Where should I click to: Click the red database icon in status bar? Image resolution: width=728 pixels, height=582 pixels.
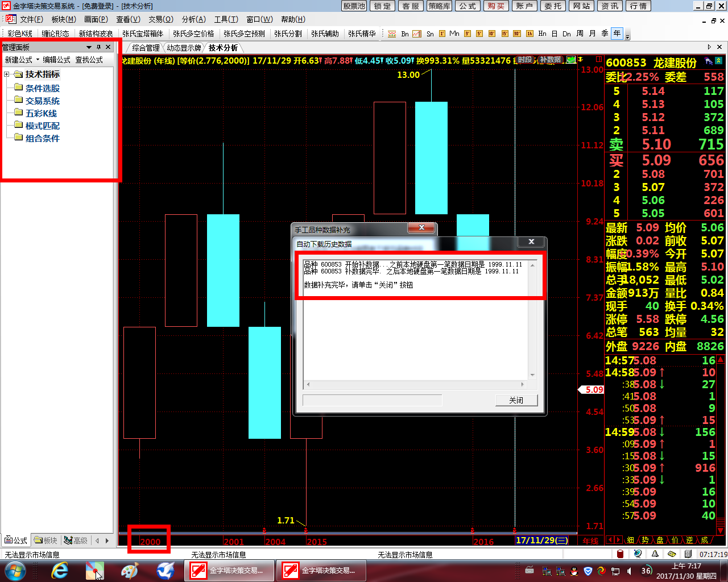tap(621, 554)
